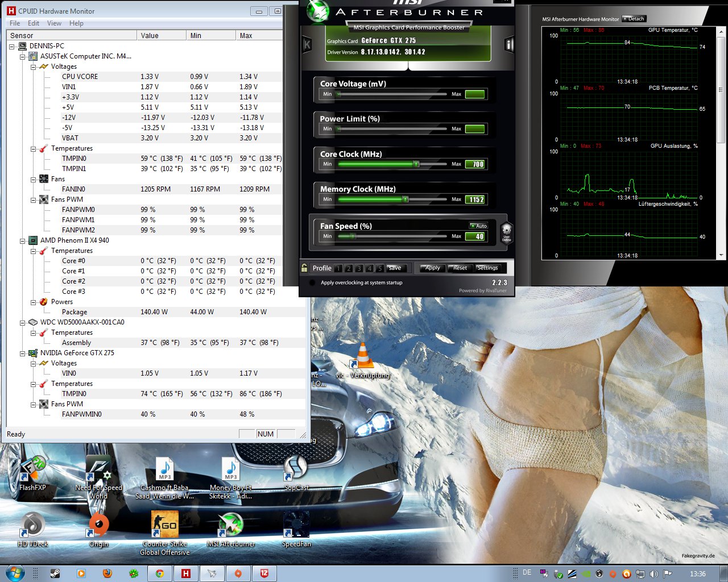Launch Origin from the desktop

tap(98, 529)
